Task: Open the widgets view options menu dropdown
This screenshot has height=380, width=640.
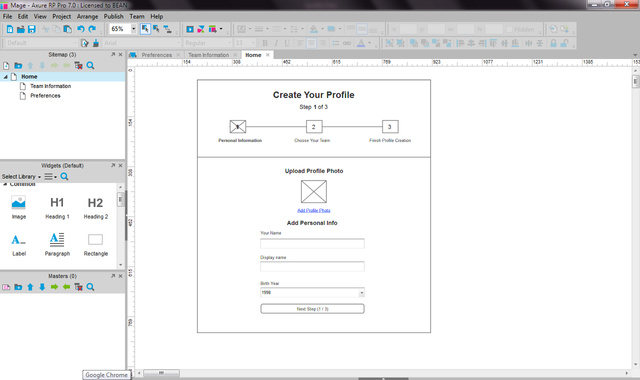Action: [51, 176]
